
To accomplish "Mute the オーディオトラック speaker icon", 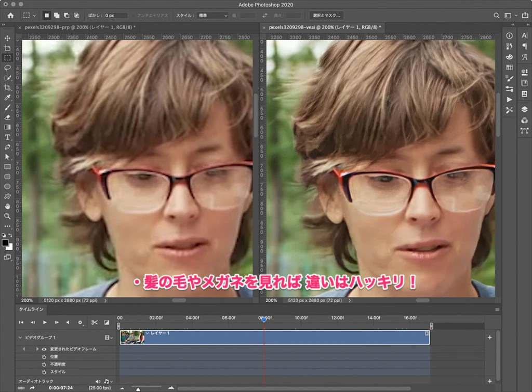I will 98,382.
